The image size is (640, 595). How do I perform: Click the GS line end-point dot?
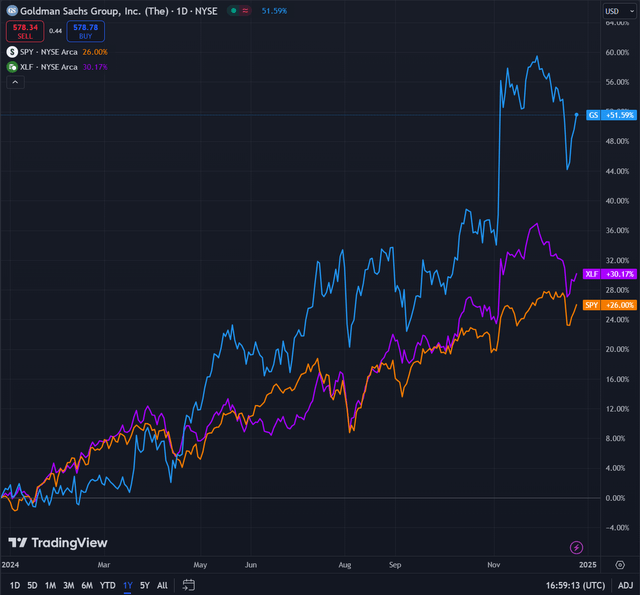576,115
